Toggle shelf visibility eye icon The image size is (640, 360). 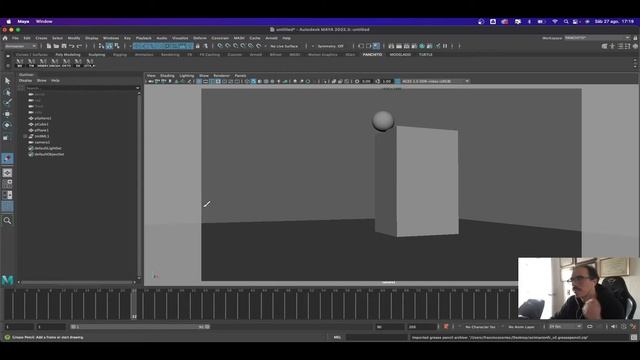pyautogui.click(x=8, y=56)
